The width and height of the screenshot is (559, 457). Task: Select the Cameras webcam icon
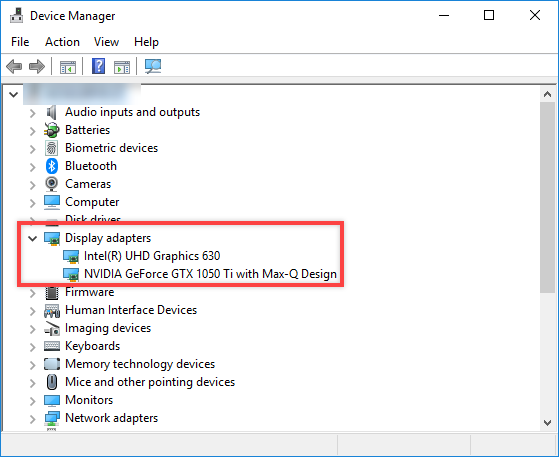[52, 184]
